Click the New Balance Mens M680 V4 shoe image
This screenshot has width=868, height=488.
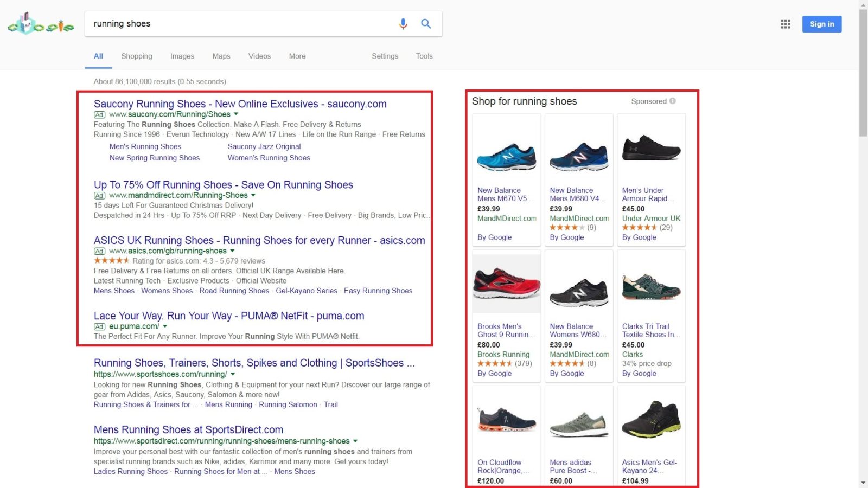point(579,157)
